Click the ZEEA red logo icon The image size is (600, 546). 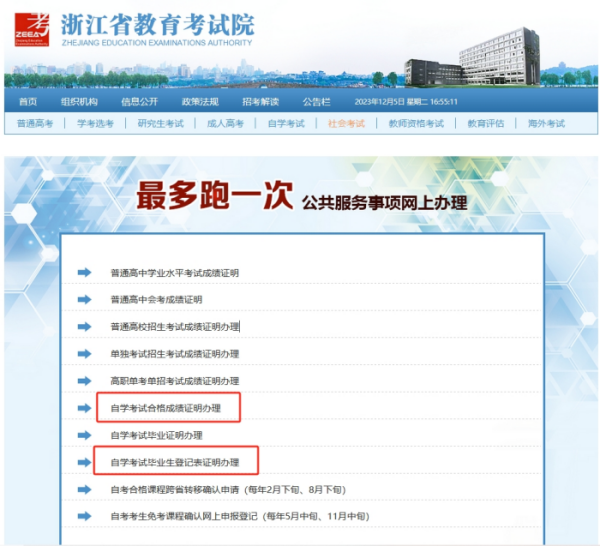(32, 29)
